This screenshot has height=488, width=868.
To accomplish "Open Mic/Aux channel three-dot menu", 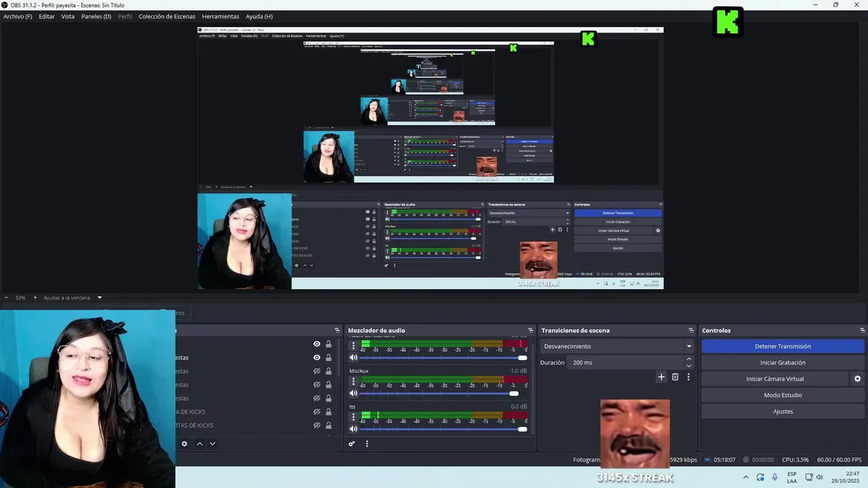I will click(x=353, y=381).
